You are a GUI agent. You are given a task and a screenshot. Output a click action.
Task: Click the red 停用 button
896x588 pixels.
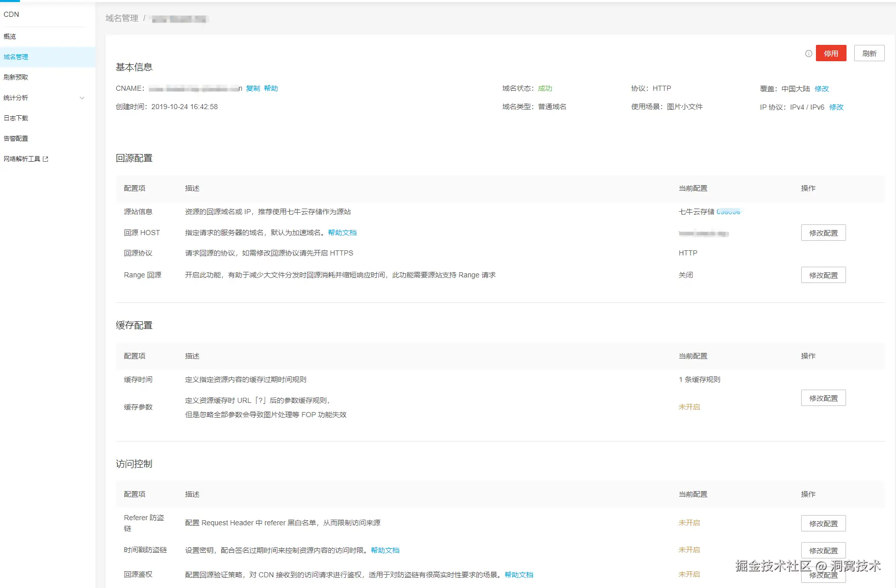(831, 54)
